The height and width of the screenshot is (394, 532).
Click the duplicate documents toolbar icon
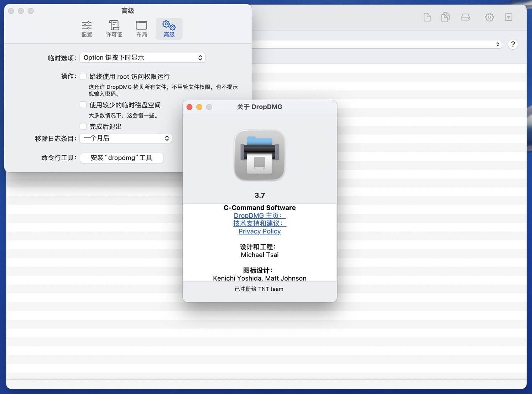pos(445,17)
